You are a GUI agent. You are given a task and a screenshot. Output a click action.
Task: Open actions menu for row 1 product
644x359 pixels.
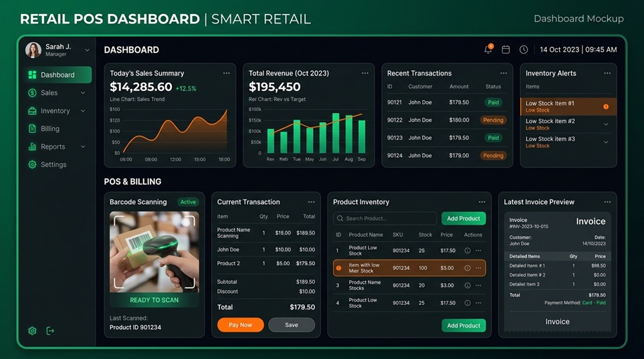coord(478,250)
